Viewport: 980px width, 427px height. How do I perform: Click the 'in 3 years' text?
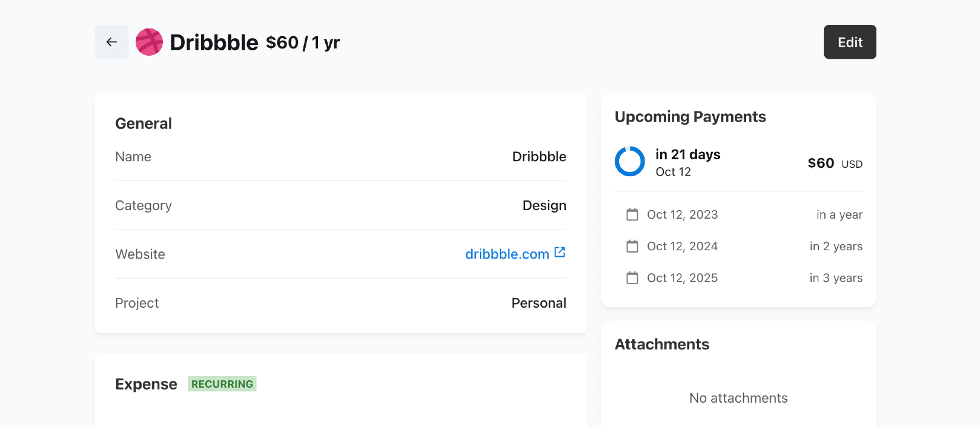(x=836, y=278)
